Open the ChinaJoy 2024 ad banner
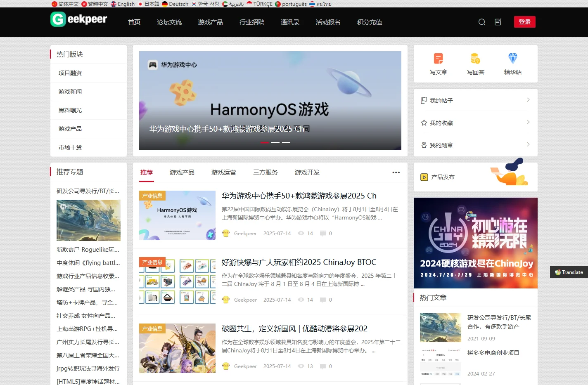Image resolution: width=588 pixels, height=385 pixels. point(476,243)
